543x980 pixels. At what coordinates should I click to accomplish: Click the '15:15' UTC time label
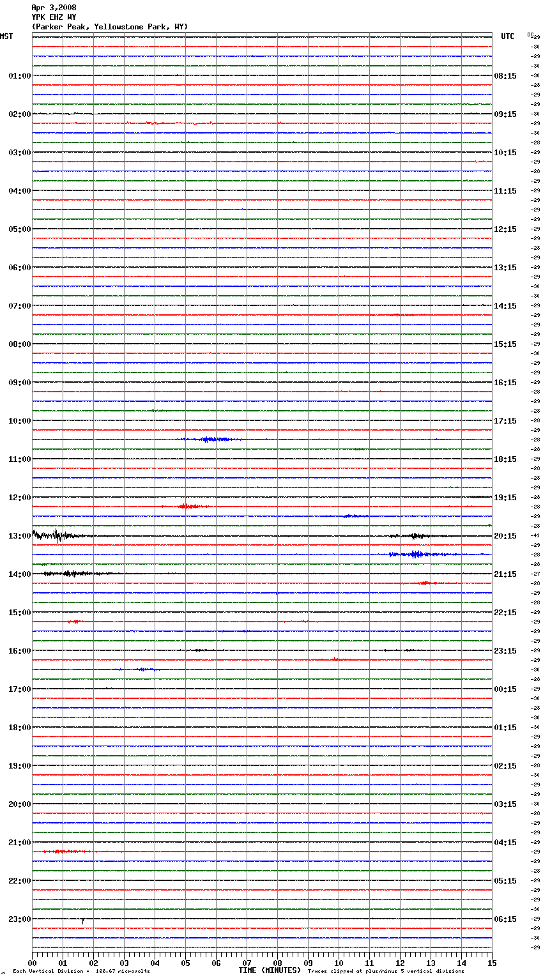505,344
